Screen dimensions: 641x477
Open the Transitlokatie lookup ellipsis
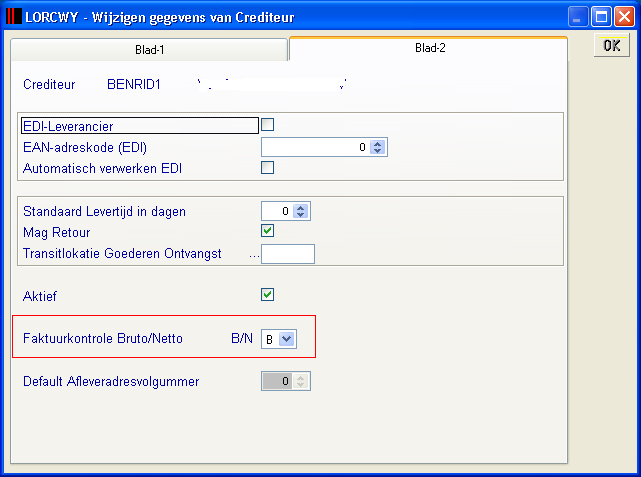[x=254, y=256]
